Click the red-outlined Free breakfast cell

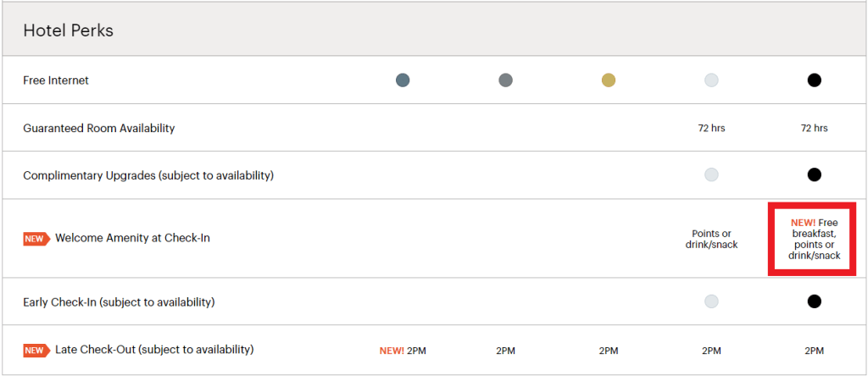(x=813, y=239)
